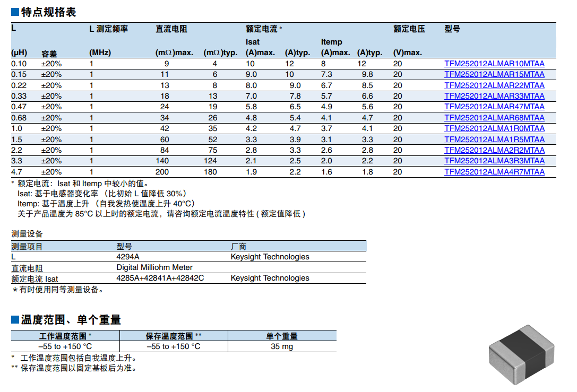Click the 4285A+42841A+42842C model cell
The image size is (577, 392).
coord(160,278)
